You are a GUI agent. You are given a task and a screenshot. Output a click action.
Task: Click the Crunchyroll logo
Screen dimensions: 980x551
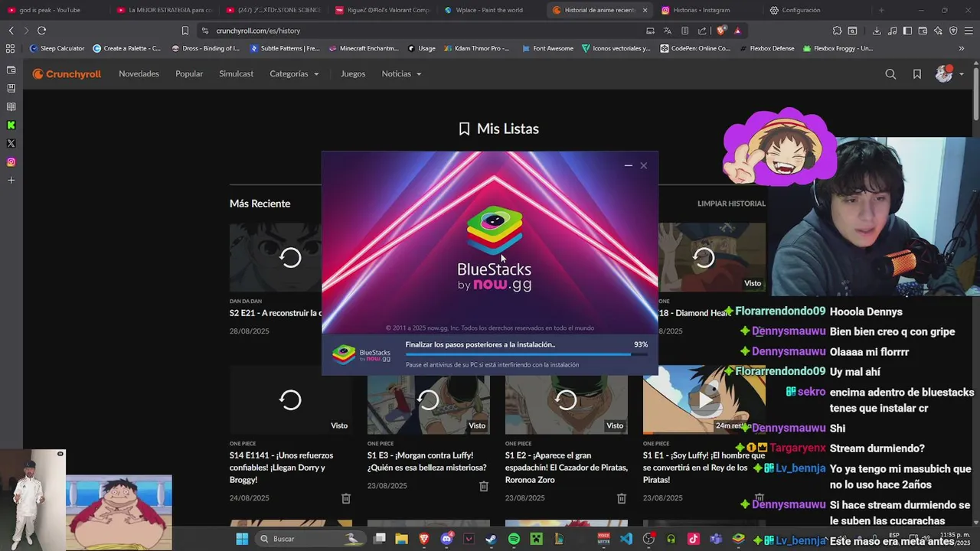click(67, 74)
